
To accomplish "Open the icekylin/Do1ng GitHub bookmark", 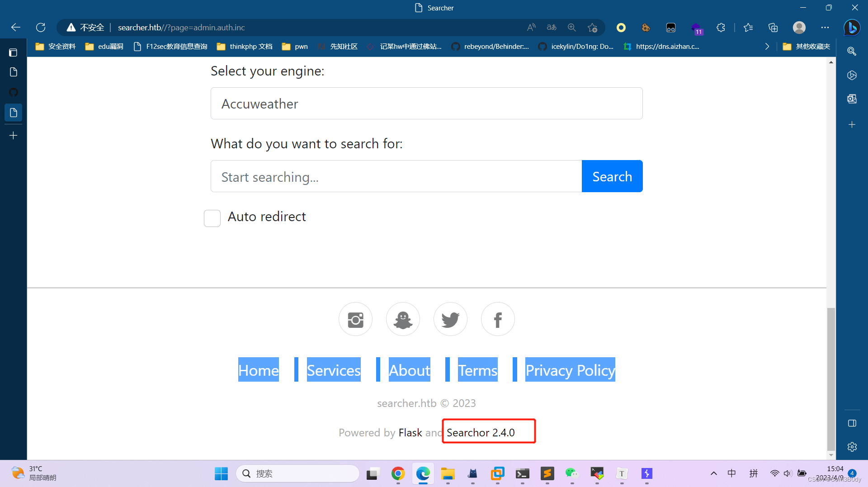I will [x=576, y=47].
